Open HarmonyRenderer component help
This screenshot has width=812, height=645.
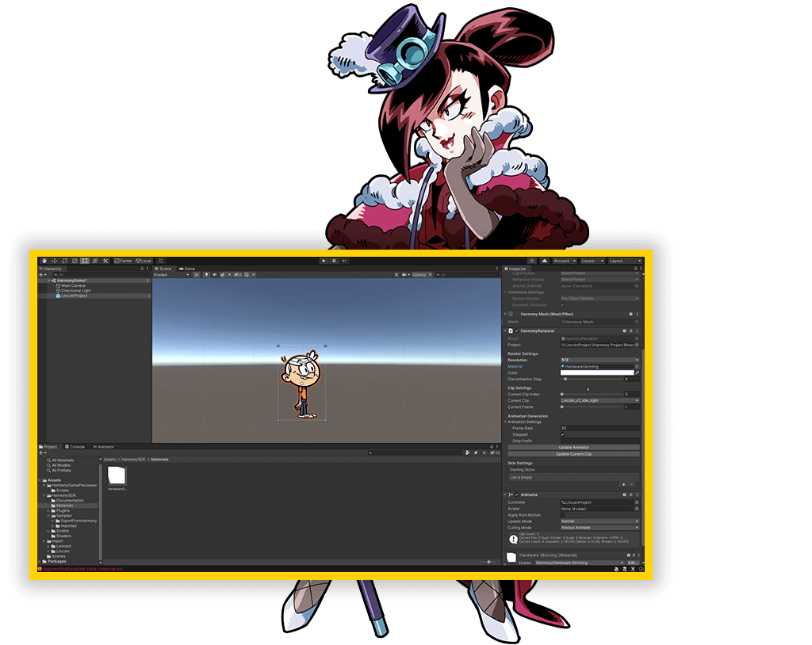625,330
